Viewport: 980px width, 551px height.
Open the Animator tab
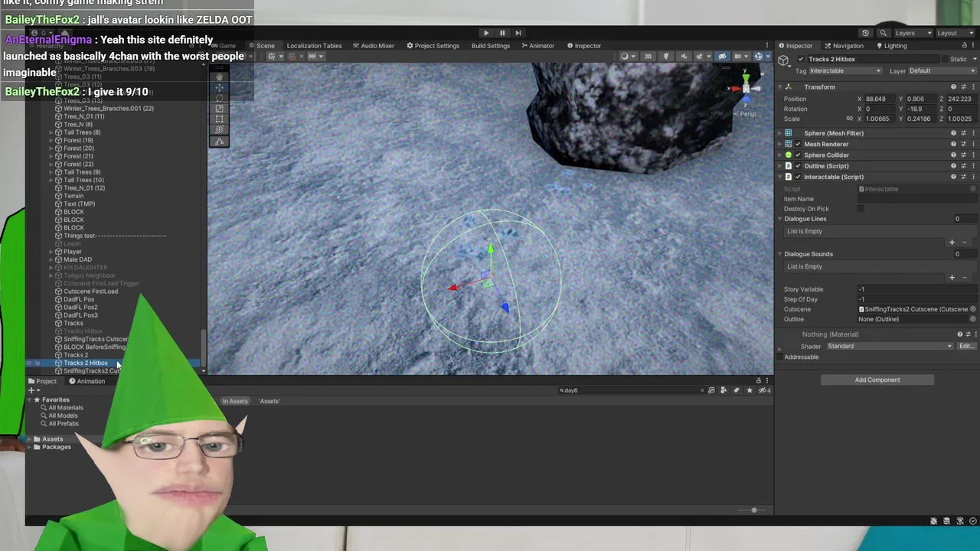point(537,46)
